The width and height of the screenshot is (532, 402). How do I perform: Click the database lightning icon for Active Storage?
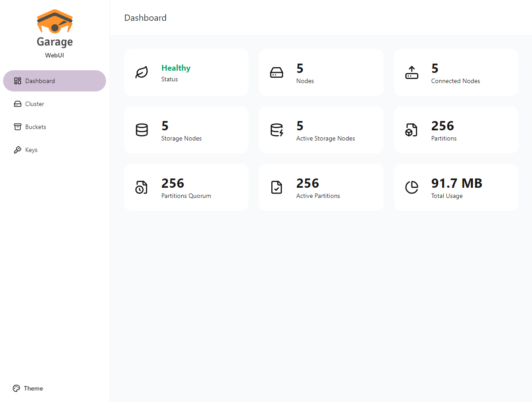click(x=277, y=130)
